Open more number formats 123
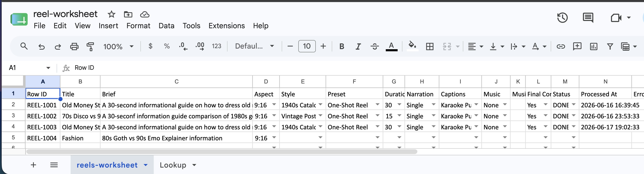 (x=216, y=46)
